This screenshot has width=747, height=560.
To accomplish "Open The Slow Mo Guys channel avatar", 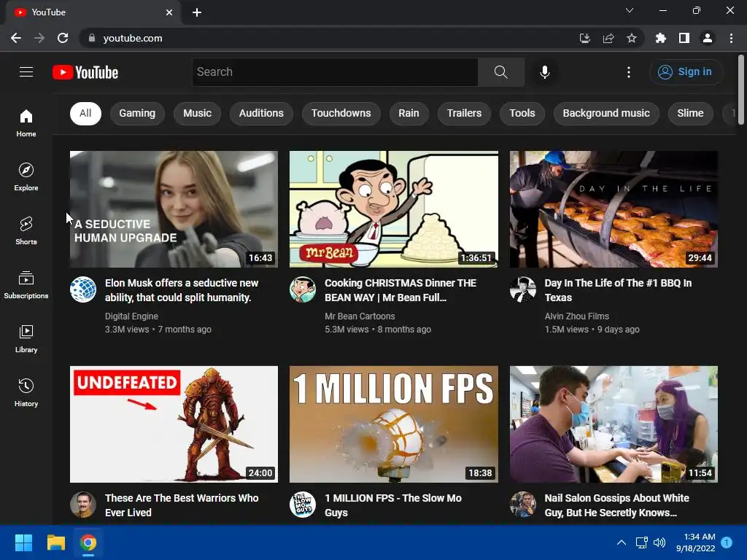I will [x=303, y=505].
